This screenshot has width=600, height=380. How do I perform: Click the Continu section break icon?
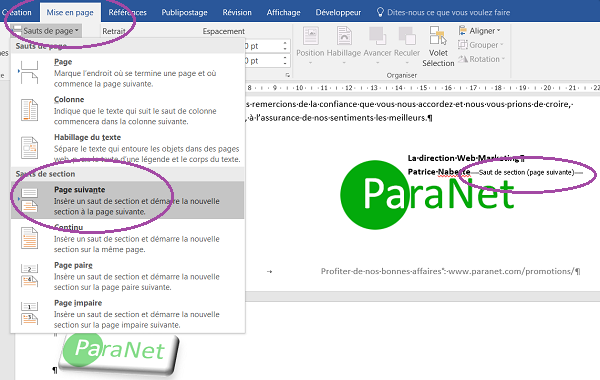tap(29, 238)
